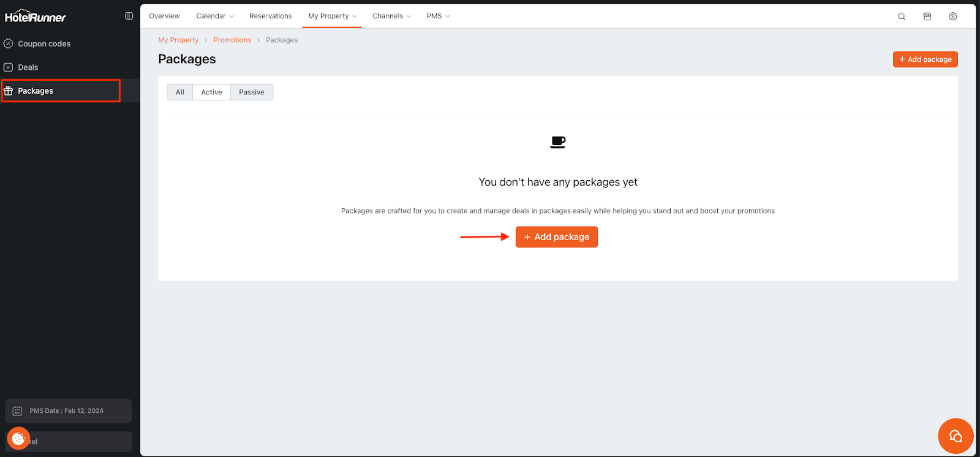Expand the Channels dropdown menu

(x=391, y=16)
